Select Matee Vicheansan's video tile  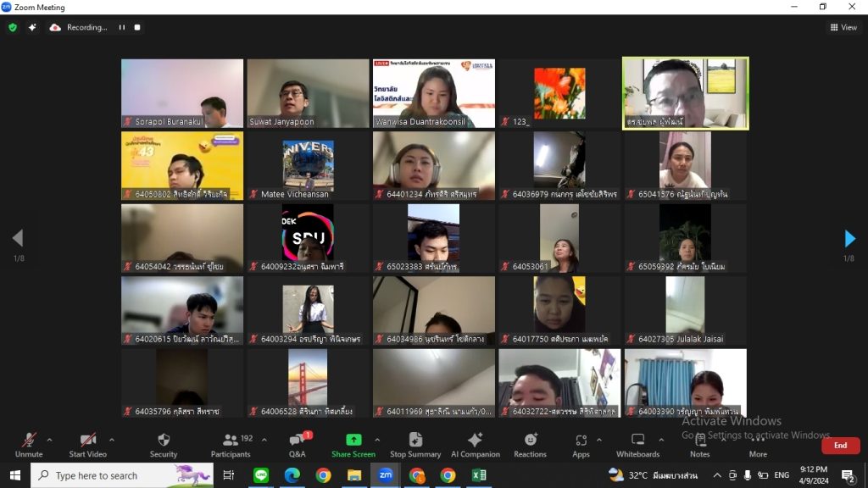(x=308, y=166)
